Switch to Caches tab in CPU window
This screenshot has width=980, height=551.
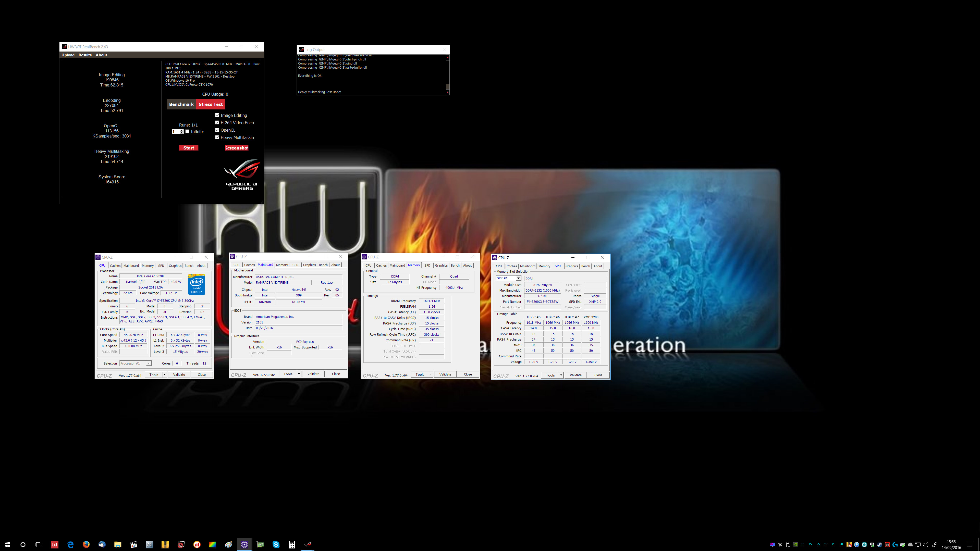(115, 266)
